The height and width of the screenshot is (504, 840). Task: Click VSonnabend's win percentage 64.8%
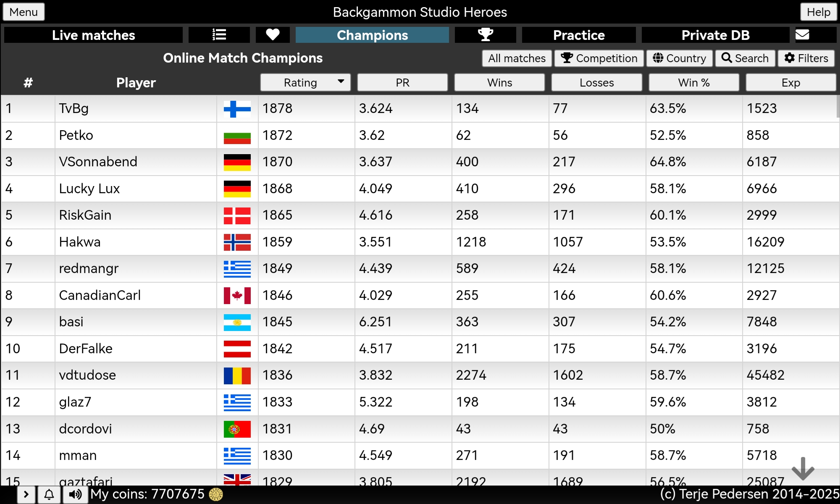pos(668,162)
